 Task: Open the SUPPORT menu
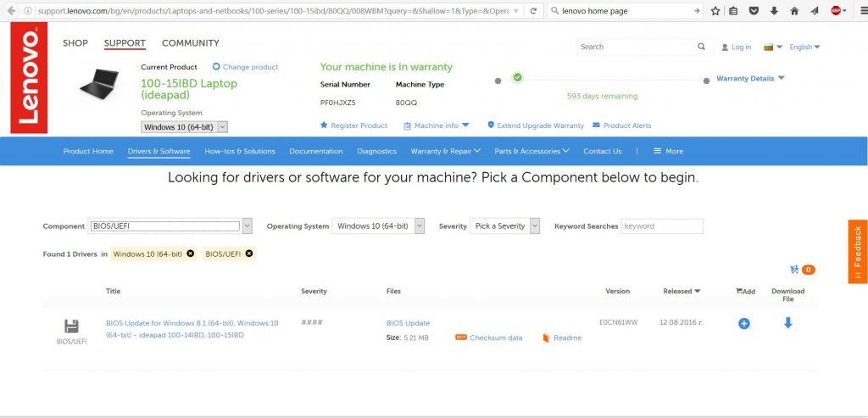125,43
